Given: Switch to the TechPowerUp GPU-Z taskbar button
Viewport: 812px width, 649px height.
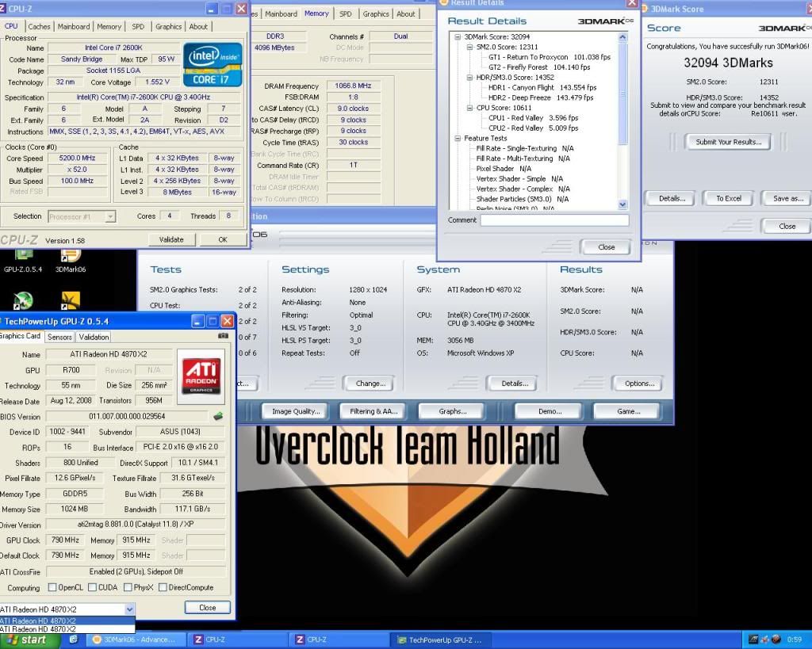Looking at the screenshot, I should click(440, 639).
